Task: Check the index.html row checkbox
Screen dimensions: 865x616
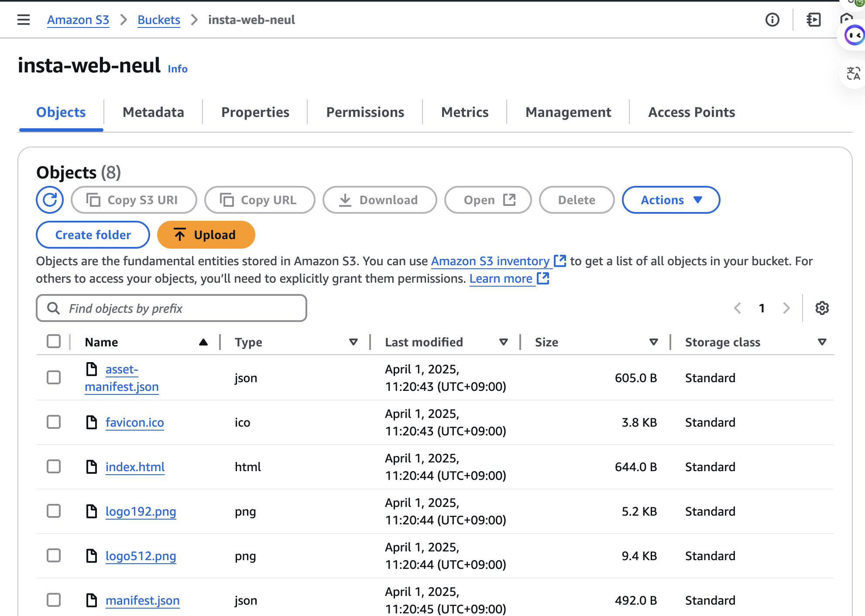Action: (x=54, y=466)
